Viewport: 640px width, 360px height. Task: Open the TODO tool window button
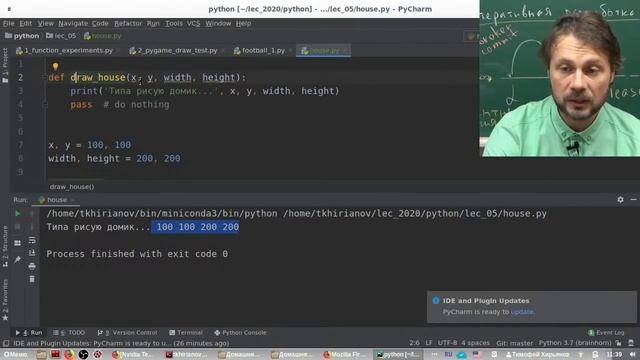tap(69, 333)
